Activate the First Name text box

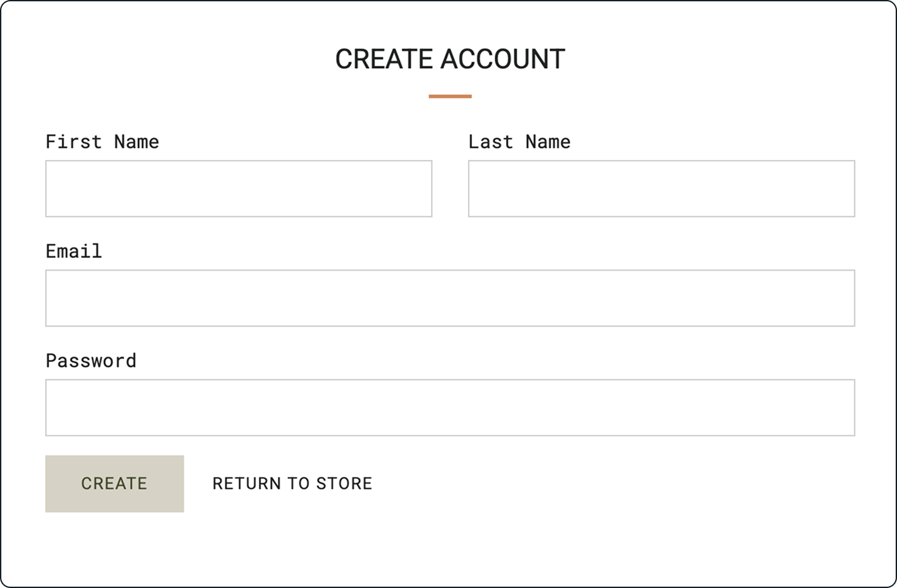[239, 188]
